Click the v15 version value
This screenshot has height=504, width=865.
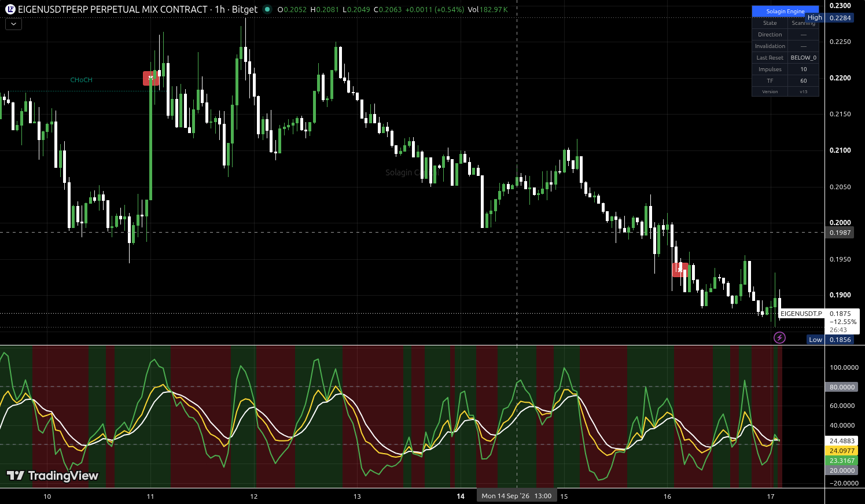point(803,91)
